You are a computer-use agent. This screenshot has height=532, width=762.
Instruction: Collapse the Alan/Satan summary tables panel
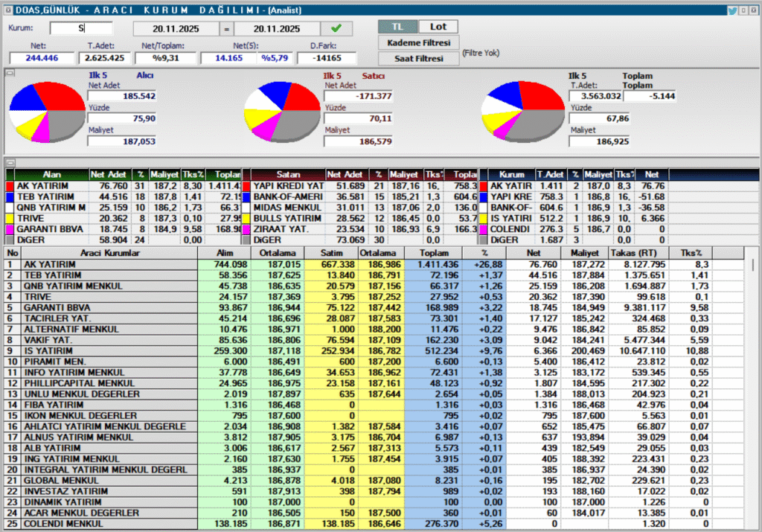click(10, 162)
